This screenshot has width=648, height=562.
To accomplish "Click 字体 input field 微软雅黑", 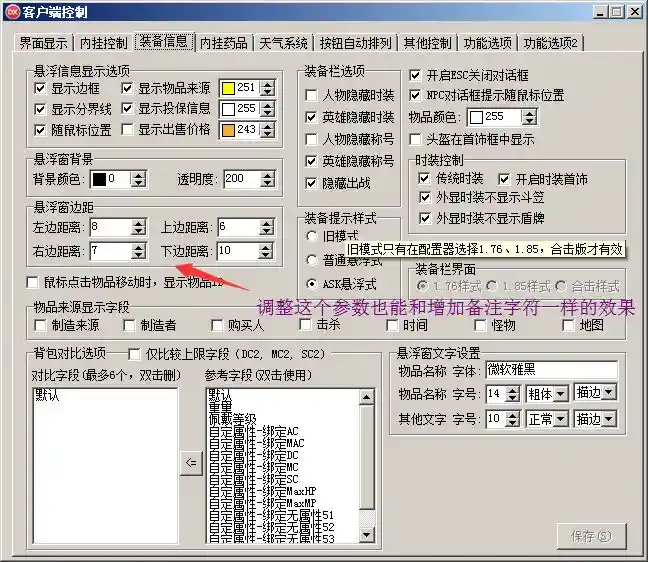I will 552,370.
